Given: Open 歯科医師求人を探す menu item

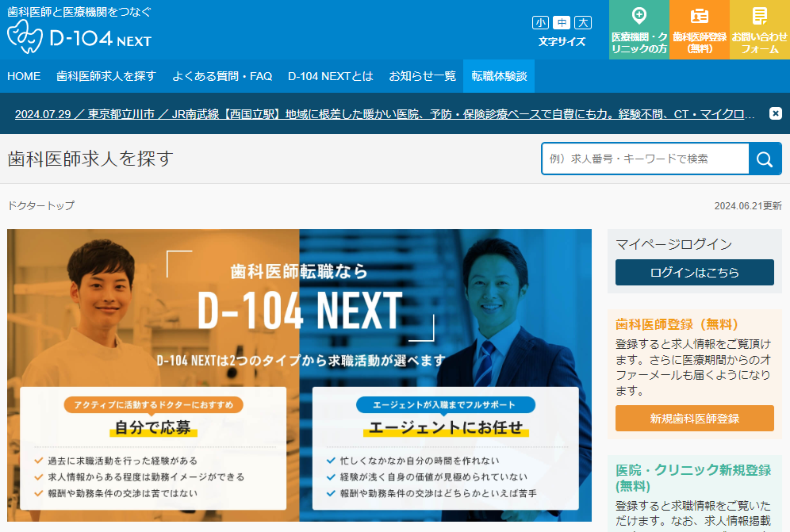Looking at the screenshot, I should coord(106,76).
